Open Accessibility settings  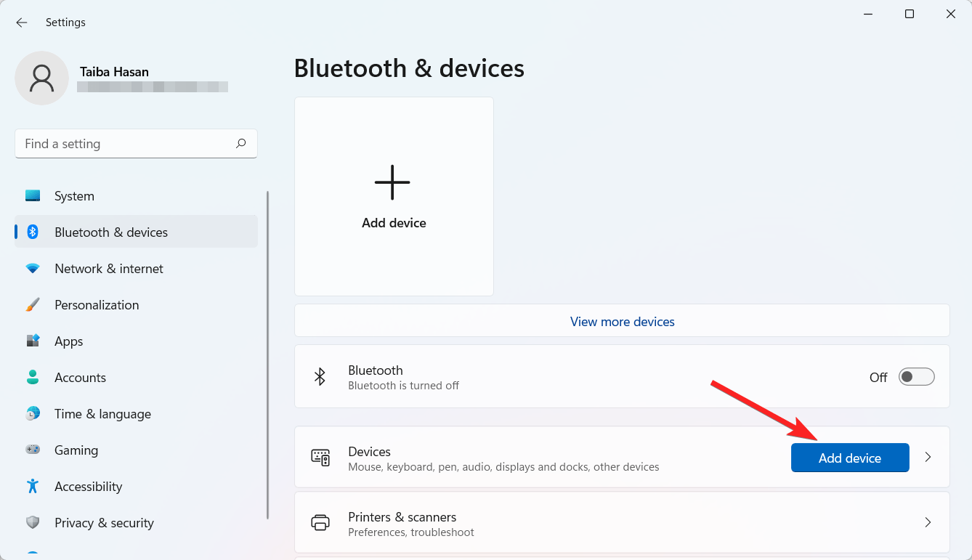[136, 487]
